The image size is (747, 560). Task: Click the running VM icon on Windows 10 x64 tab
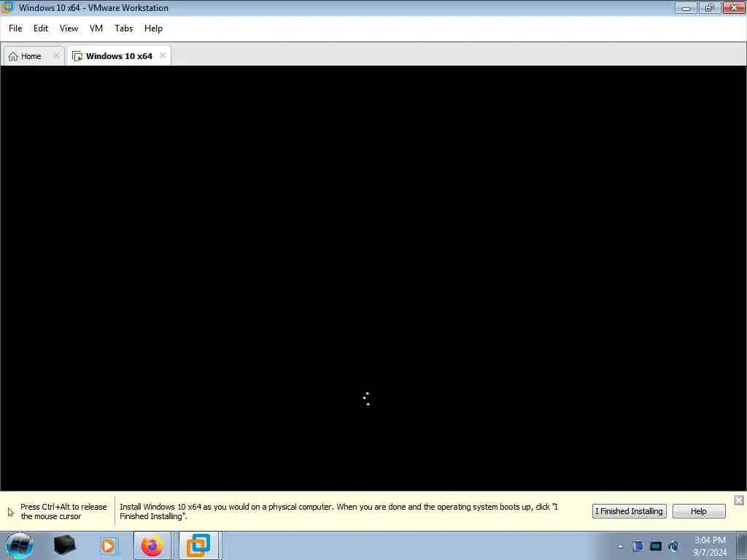[77, 56]
